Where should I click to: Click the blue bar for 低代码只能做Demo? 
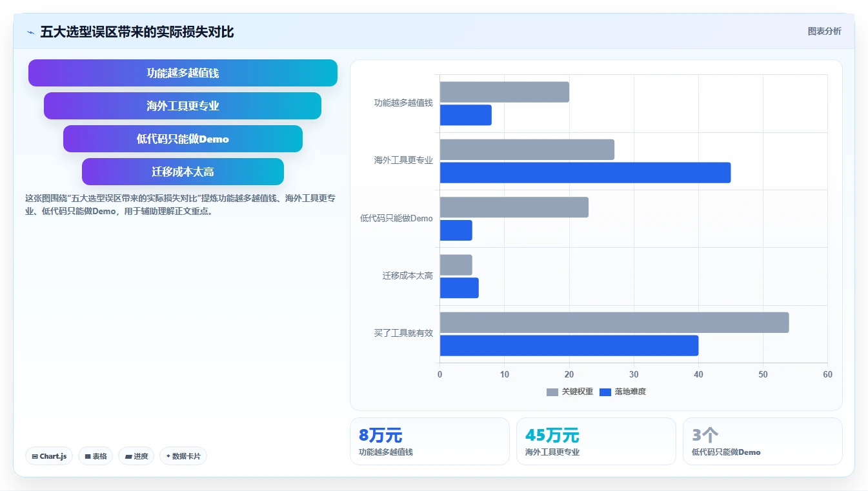pos(456,230)
